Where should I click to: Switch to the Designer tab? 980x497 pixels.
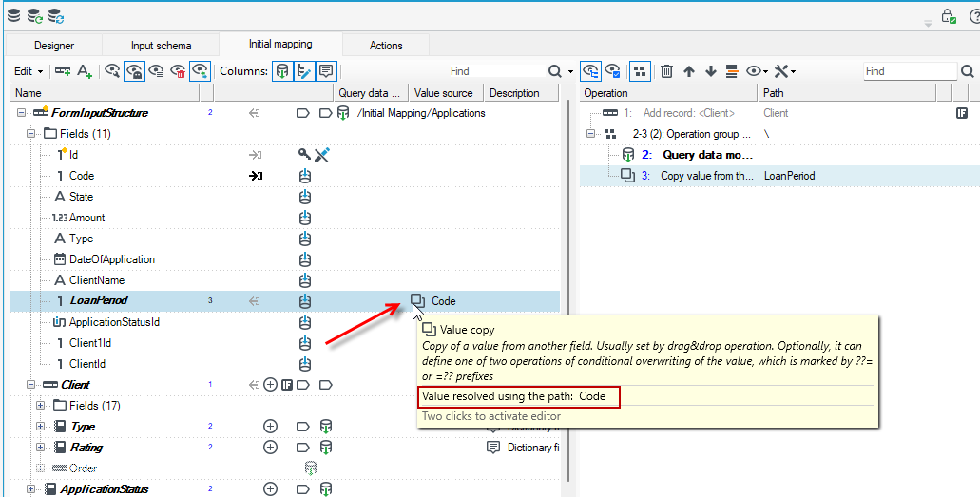click(54, 46)
